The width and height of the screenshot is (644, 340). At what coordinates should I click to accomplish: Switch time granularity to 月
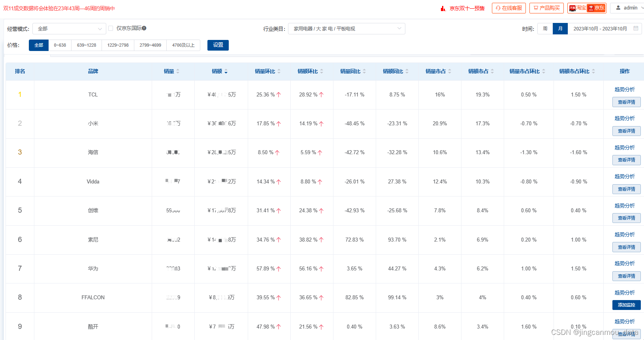[x=560, y=29]
